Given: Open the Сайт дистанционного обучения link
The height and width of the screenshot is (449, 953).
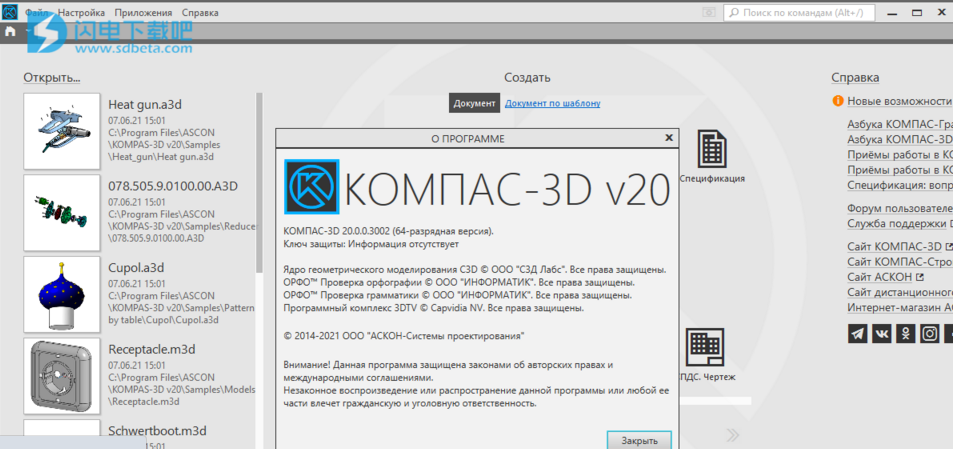Looking at the screenshot, I should 900,292.
